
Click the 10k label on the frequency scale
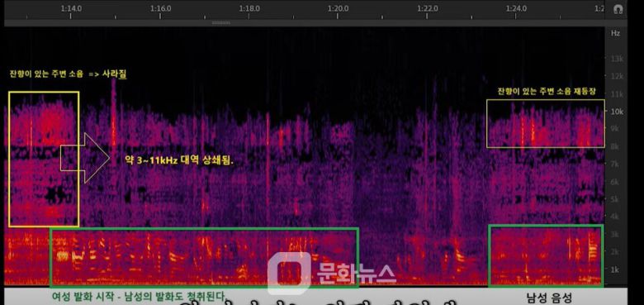618,112
